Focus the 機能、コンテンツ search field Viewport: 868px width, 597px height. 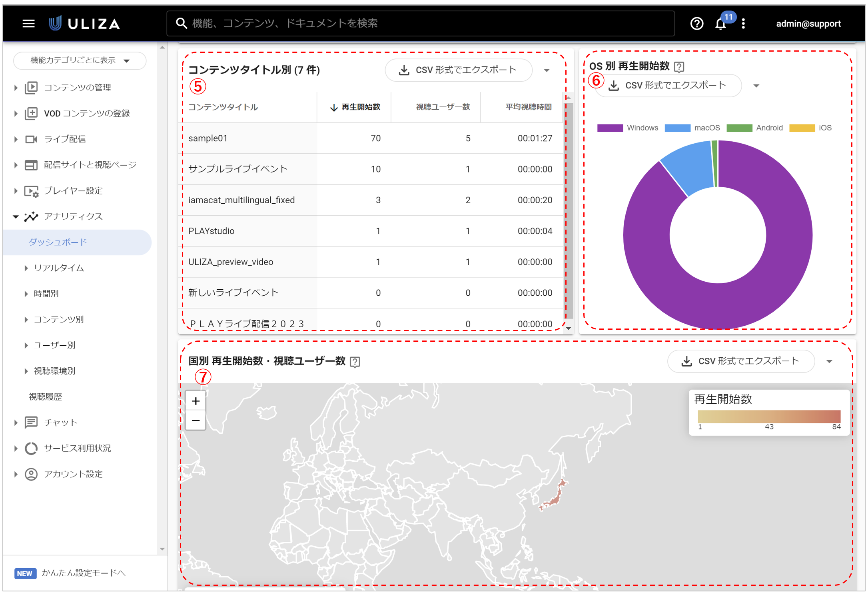[421, 23]
